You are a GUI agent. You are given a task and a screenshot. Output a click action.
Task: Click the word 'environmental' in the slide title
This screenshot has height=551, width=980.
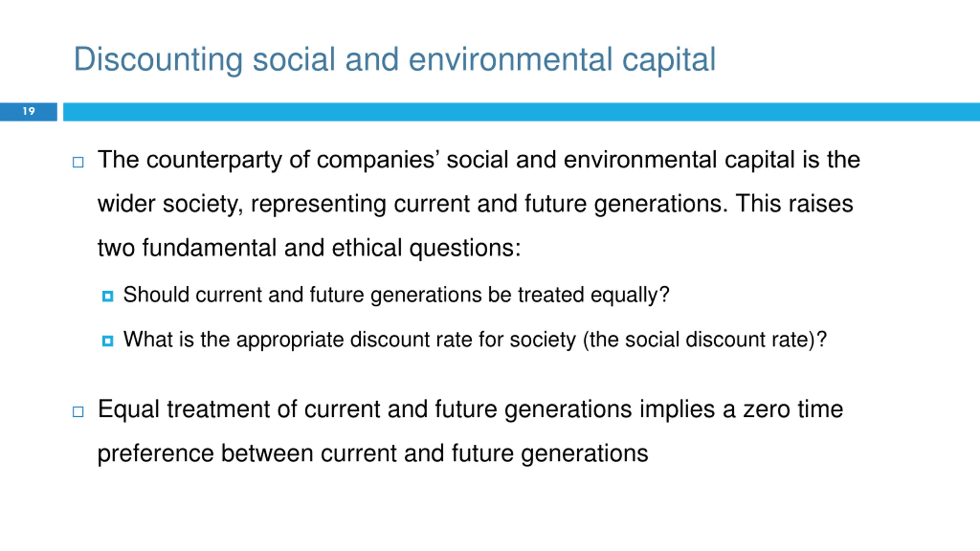point(511,60)
